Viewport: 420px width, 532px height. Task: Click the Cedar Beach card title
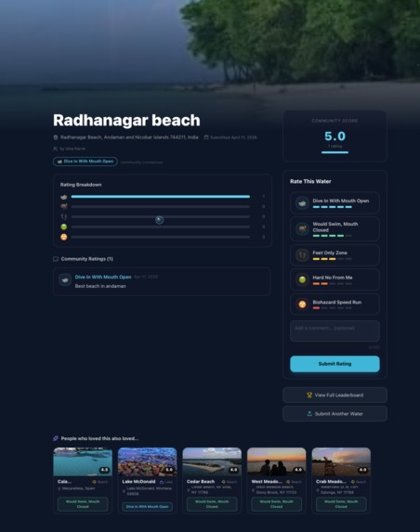point(201,482)
